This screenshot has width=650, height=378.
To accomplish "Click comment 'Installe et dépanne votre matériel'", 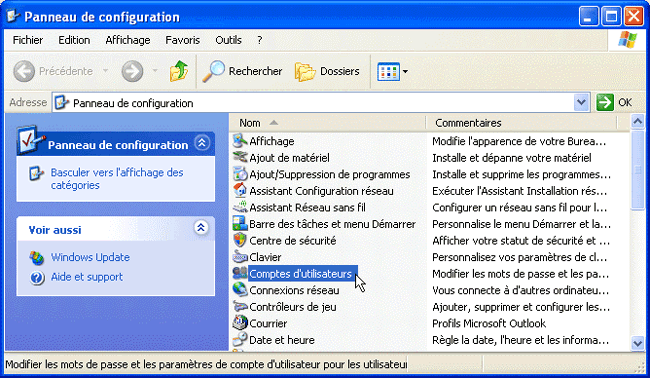I will point(512,158).
